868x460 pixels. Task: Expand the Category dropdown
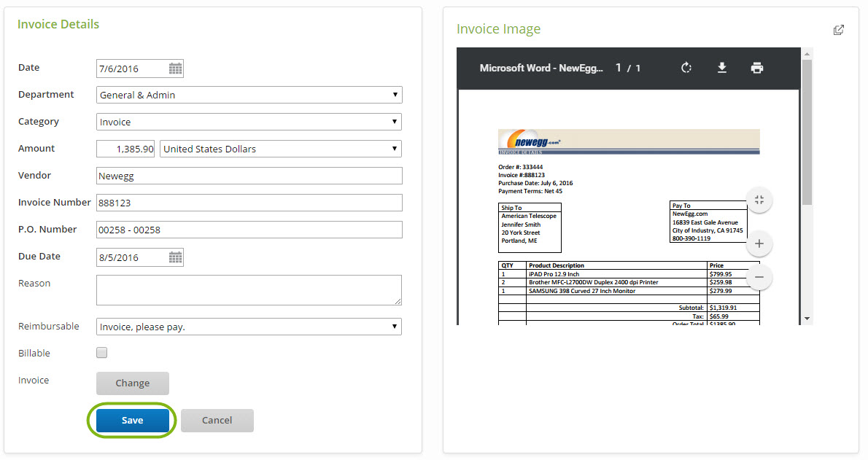pyautogui.click(x=249, y=122)
